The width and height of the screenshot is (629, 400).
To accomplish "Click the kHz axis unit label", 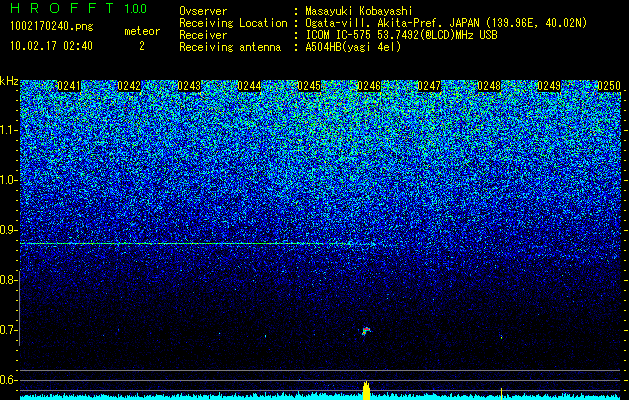I will click(9, 81).
